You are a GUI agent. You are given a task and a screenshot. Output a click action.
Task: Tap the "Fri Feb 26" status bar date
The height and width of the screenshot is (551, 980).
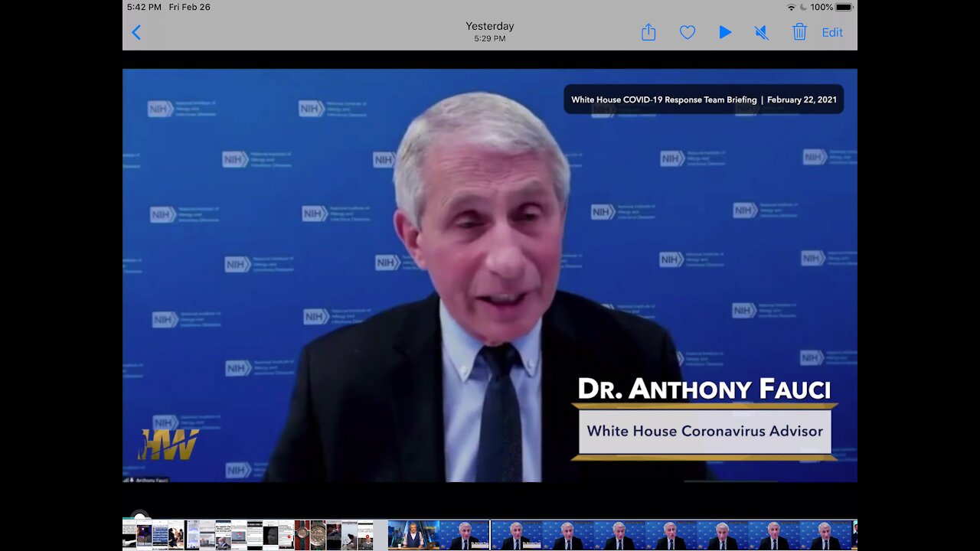(x=190, y=7)
